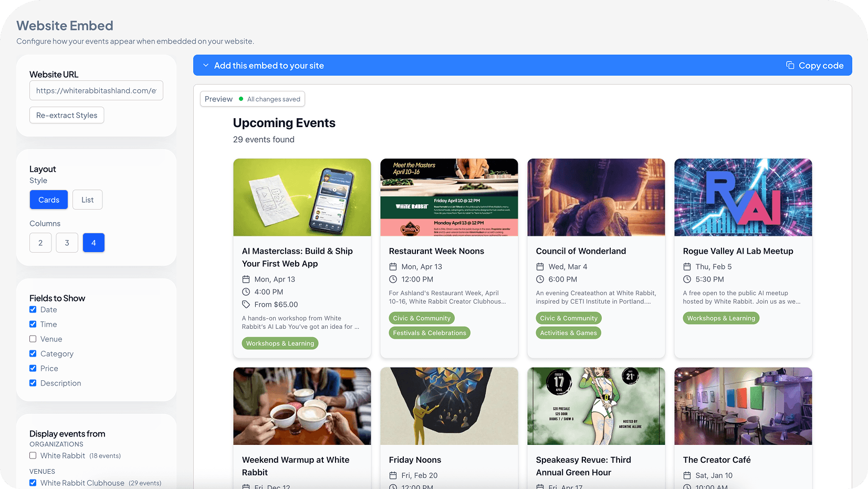Screen dimensions: 868x489
Task: Click the Copy code button
Action: click(x=815, y=65)
